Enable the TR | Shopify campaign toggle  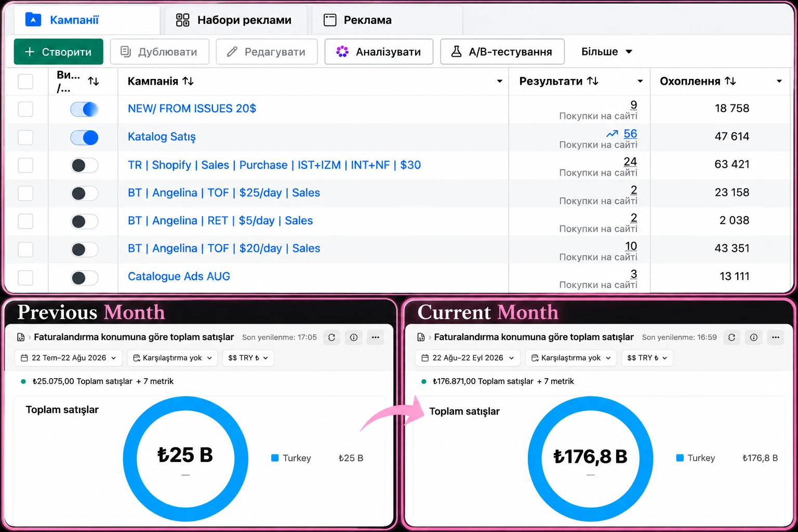[x=84, y=165]
